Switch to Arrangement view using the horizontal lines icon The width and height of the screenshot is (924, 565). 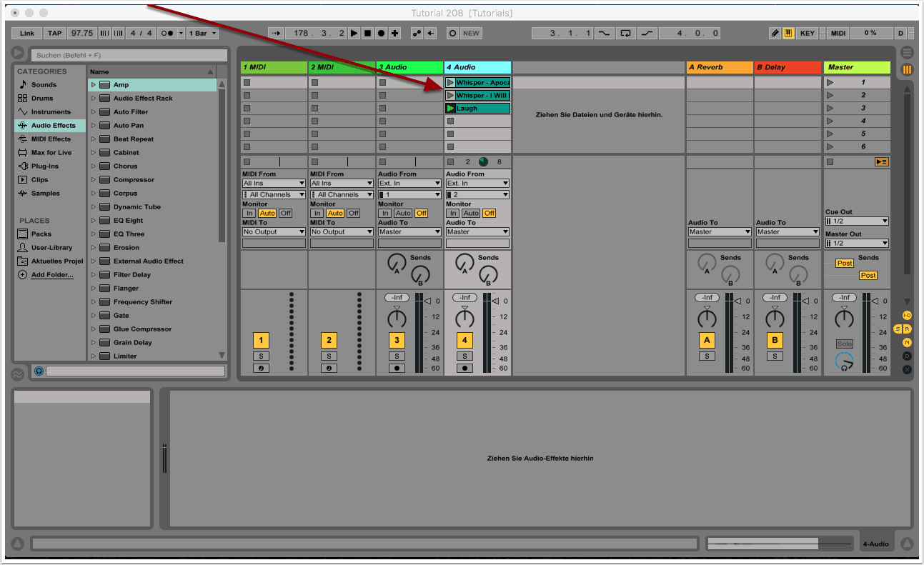907,53
